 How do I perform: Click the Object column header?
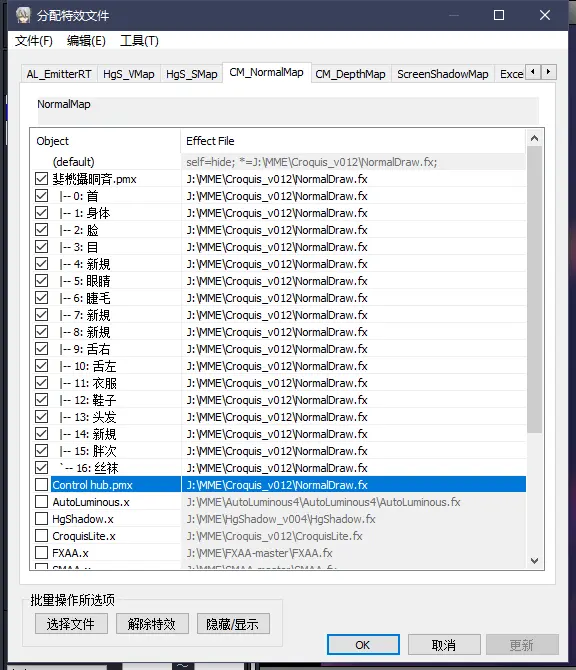click(x=106, y=141)
